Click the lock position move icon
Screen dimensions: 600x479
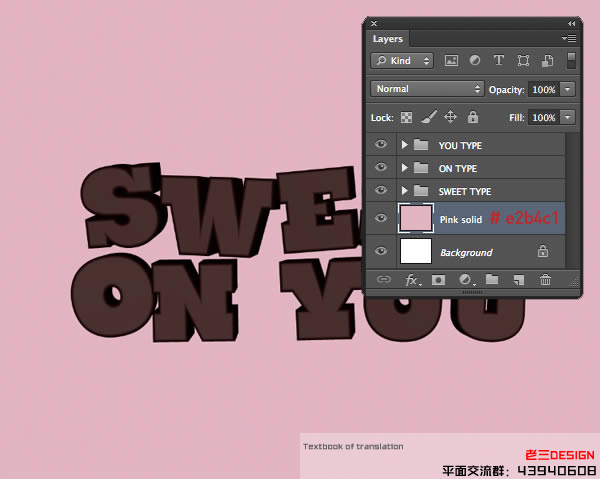pyautogui.click(x=450, y=117)
